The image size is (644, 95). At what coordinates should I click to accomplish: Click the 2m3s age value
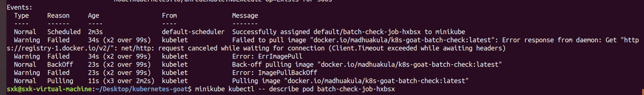pos(95,32)
